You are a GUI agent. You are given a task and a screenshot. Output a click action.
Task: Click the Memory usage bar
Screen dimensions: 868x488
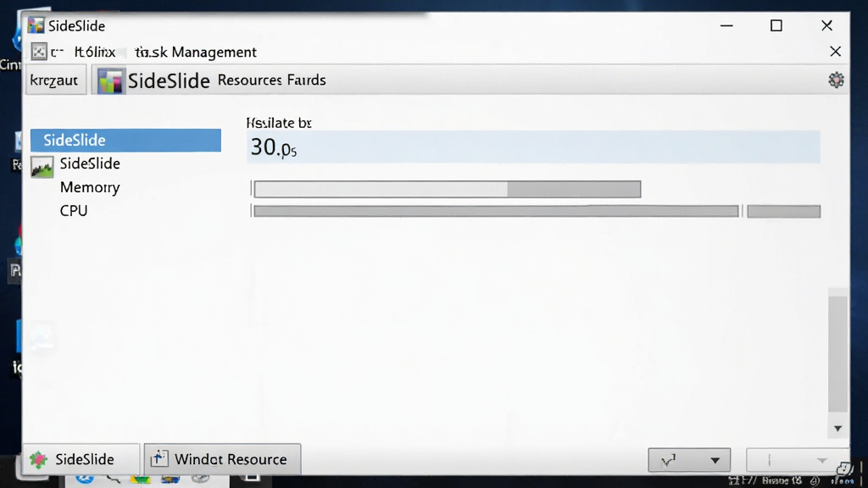pos(448,189)
